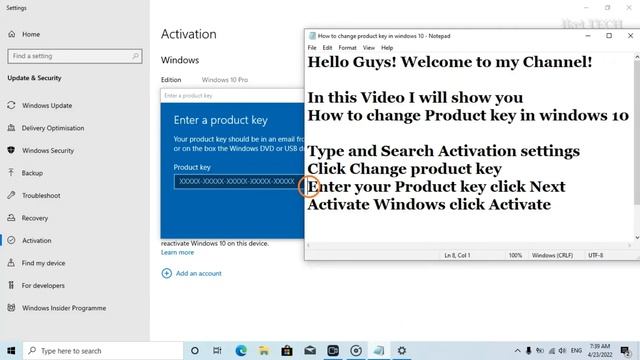The width and height of the screenshot is (640, 360).
Task: Open Backup settings
Action: pos(32,173)
